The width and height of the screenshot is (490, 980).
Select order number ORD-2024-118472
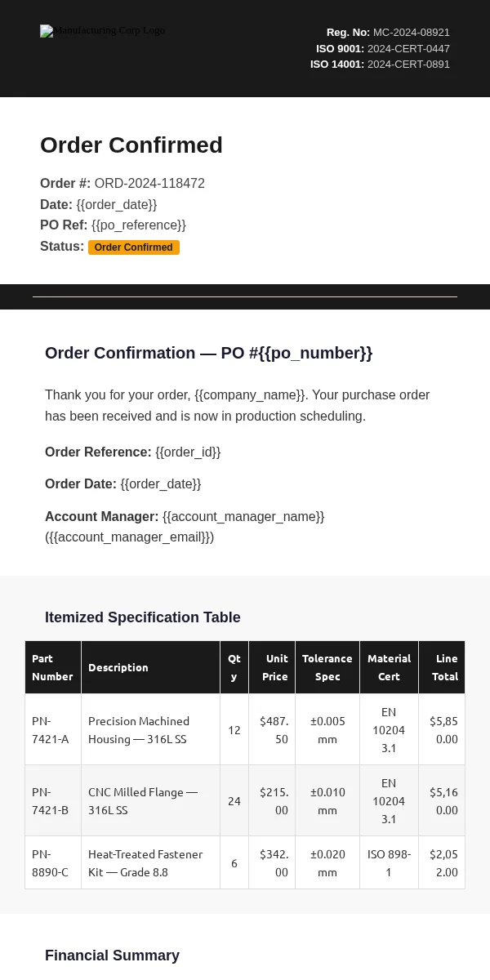tap(149, 184)
